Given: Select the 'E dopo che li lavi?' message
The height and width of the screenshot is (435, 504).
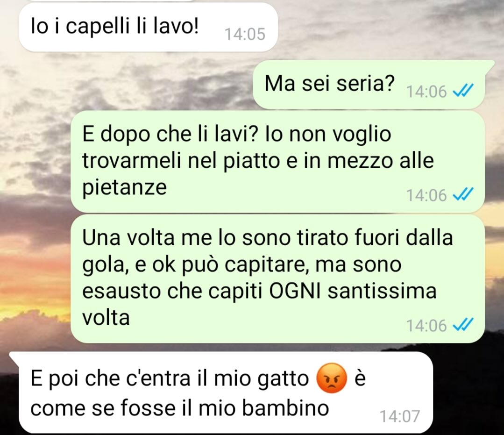Looking at the screenshot, I should (277, 161).
